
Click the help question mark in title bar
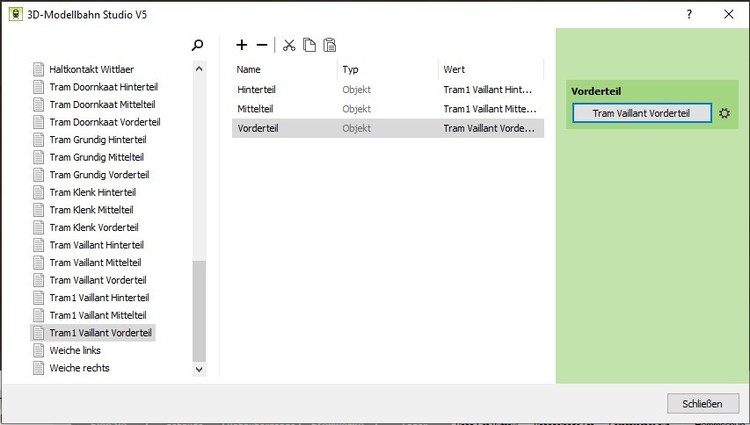click(x=689, y=14)
